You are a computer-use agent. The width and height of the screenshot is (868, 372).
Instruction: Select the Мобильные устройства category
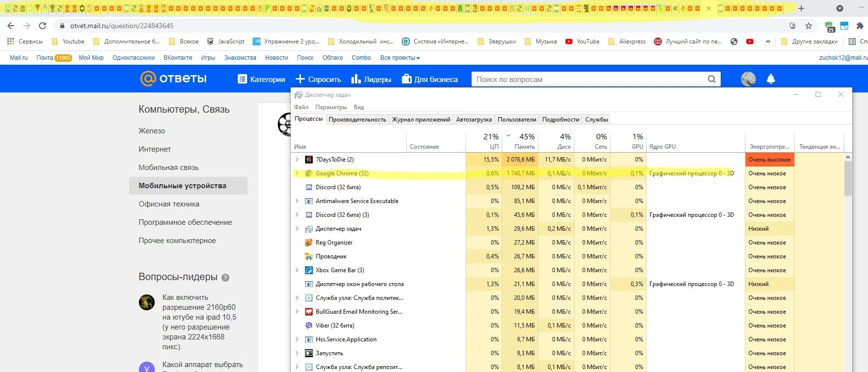click(188, 186)
